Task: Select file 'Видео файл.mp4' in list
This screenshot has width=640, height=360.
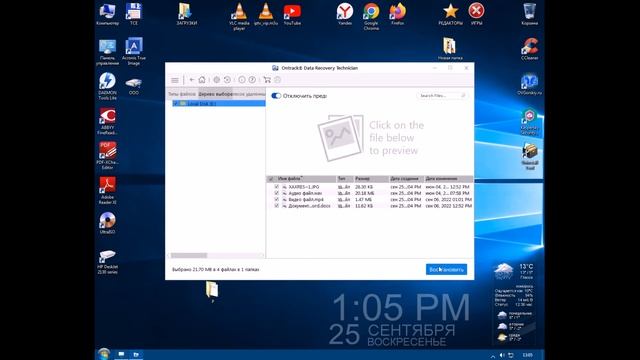Action: click(x=306, y=200)
